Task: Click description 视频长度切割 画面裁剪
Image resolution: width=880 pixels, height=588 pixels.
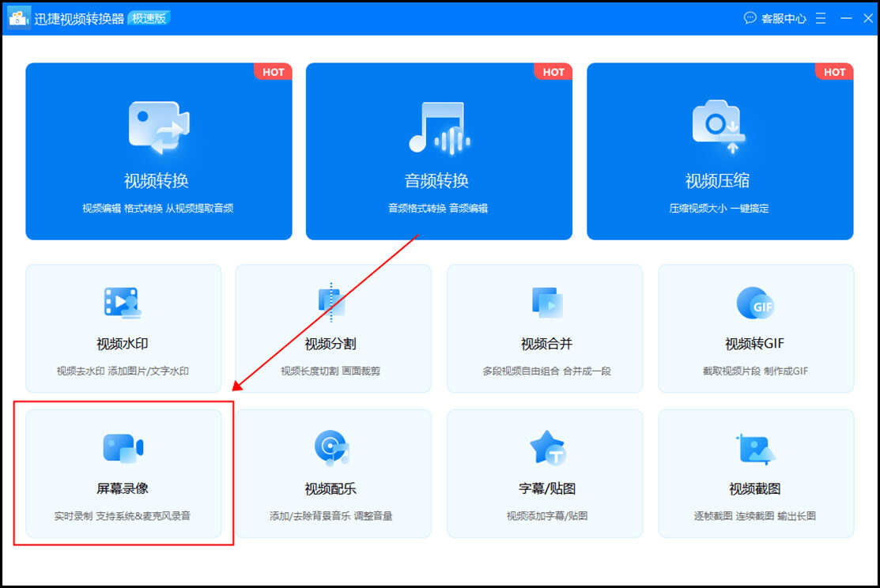Action: click(x=330, y=371)
